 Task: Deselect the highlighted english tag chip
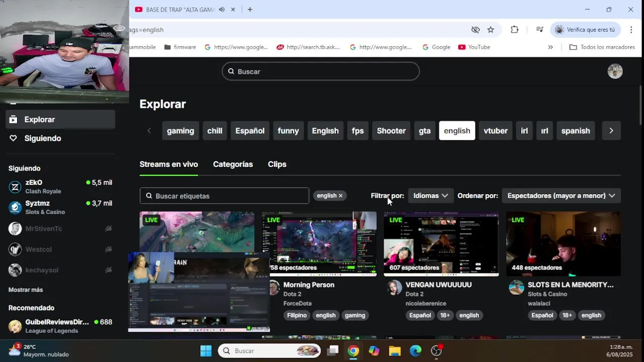pos(457,131)
